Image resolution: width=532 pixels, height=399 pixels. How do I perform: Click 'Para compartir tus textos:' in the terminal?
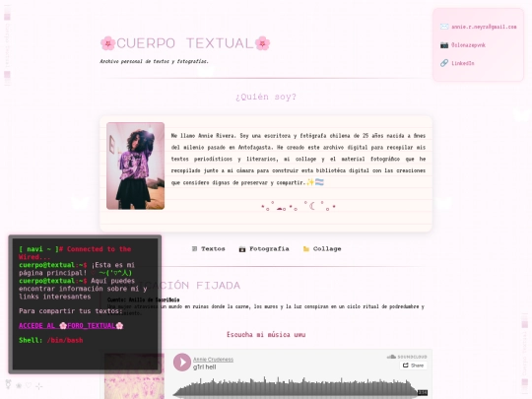click(x=71, y=311)
